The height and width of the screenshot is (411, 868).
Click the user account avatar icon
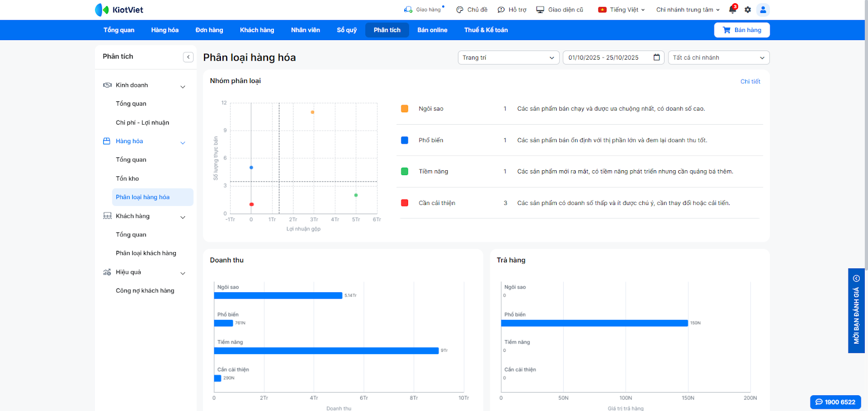click(x=763, y=10)
